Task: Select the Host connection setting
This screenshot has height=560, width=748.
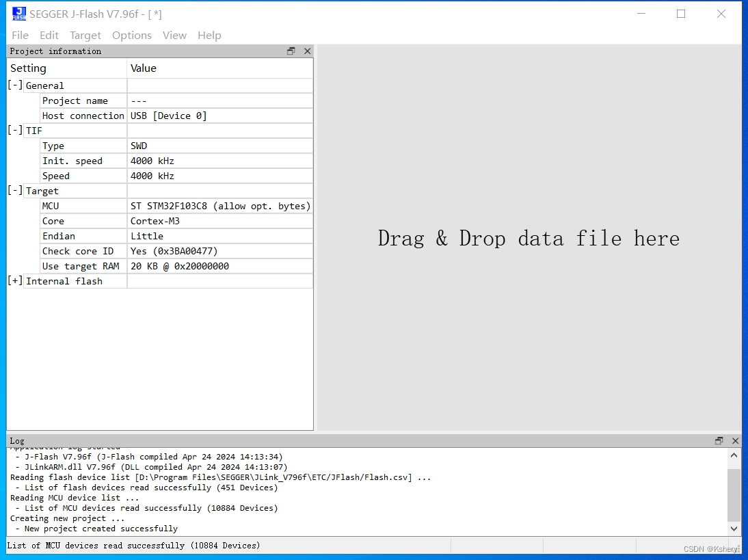Action: pos(83,116)
